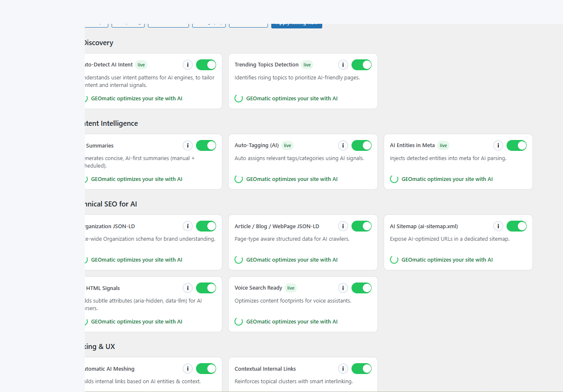Turn off Trending Topics Detection
The image size is (563, 392).
pos(362,65)
